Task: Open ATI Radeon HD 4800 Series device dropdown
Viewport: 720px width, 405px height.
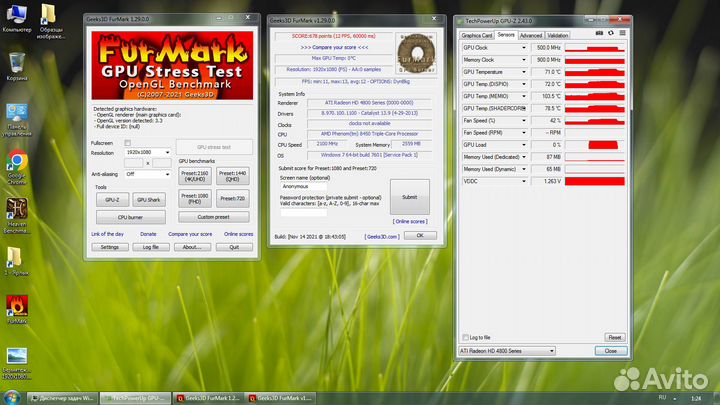Action: [x=507, y=351]
